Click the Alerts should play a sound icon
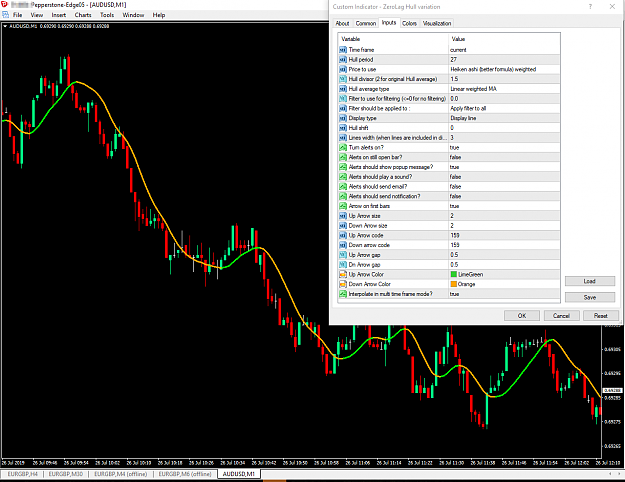This screenshot has width=625, height=482. tap(343, 177)
